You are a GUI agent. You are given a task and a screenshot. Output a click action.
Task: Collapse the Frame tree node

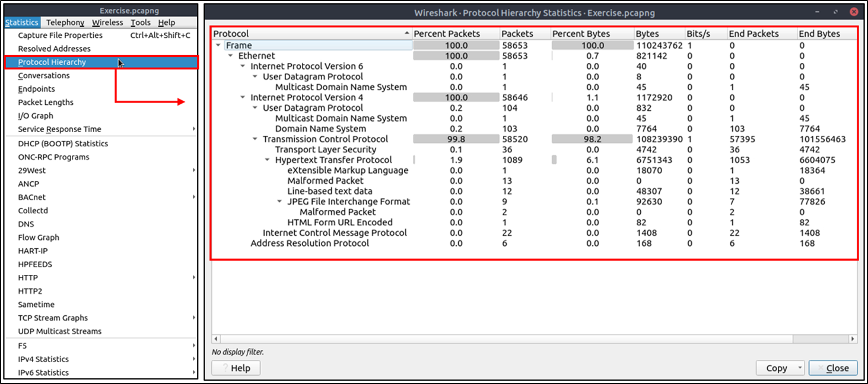coord(218,46)
